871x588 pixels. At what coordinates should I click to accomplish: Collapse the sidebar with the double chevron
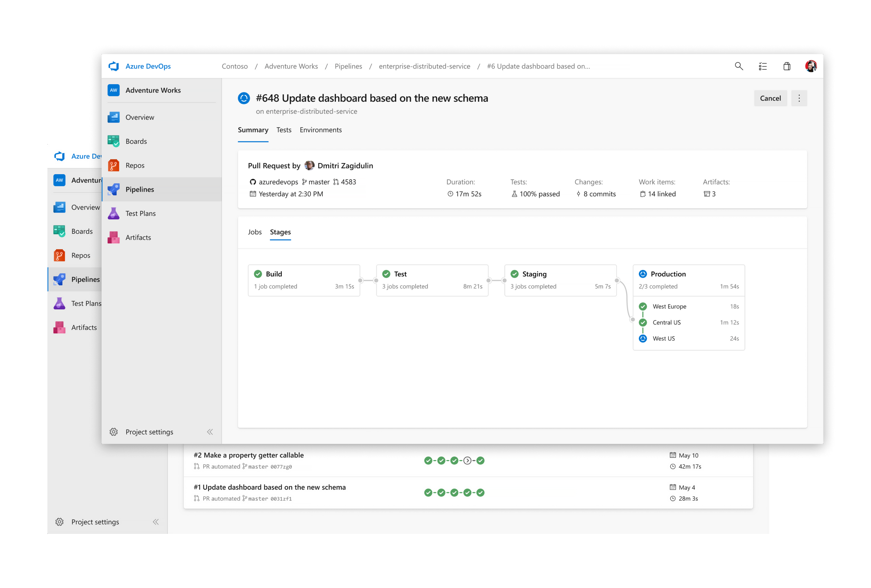click(210, 431)
